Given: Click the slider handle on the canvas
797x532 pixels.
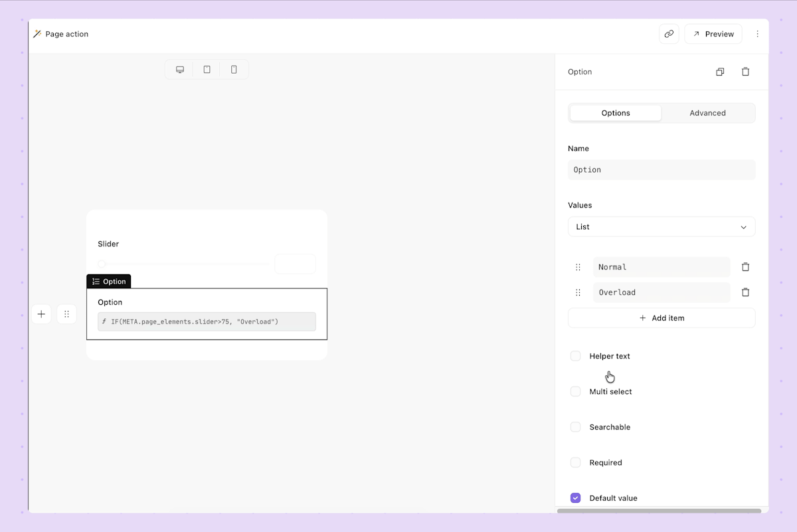Looking at the screenshot, I should pyautogui.click(x=102, y=264).
